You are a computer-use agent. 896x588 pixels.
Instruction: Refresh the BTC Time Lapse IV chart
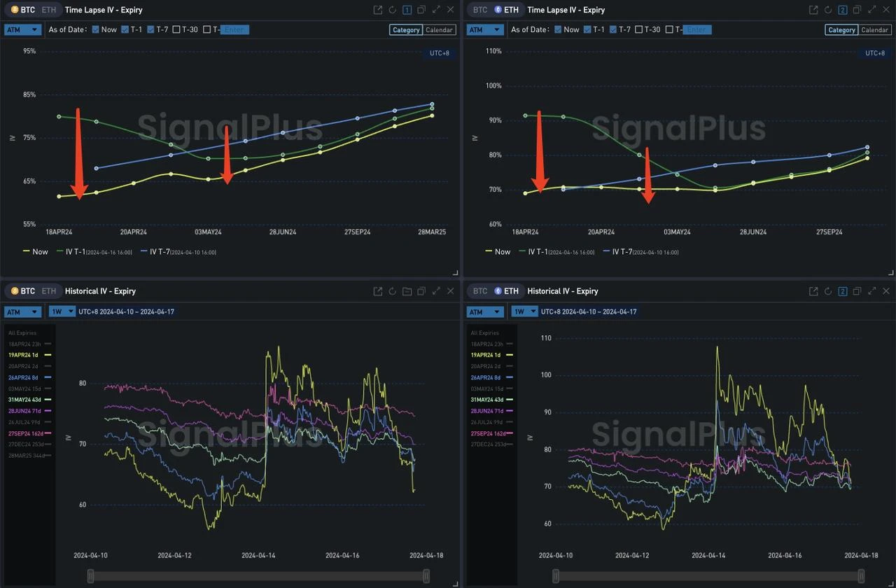[392, 10]
